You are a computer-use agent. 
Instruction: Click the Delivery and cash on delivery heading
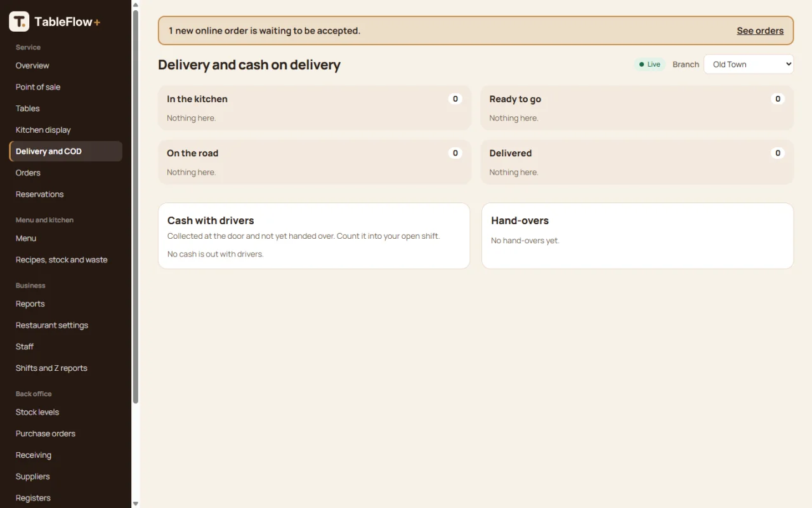249,65
